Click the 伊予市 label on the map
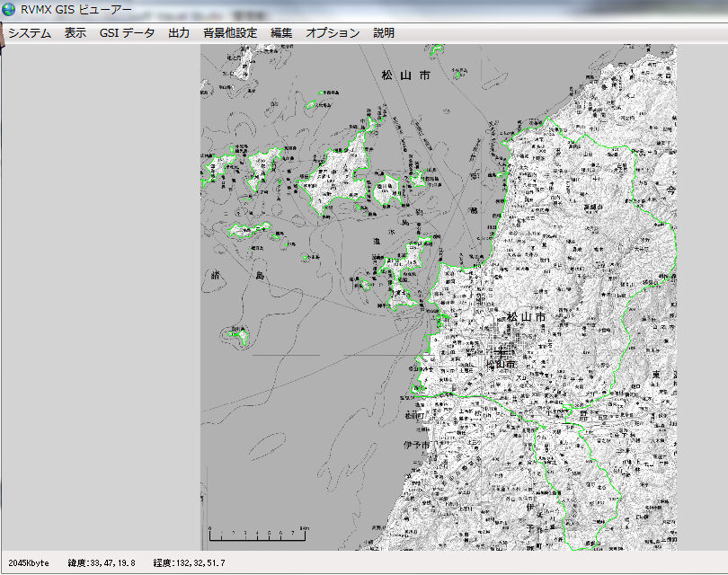The height and width of the screenshot is (575, 728). click(x=414, y=447)
